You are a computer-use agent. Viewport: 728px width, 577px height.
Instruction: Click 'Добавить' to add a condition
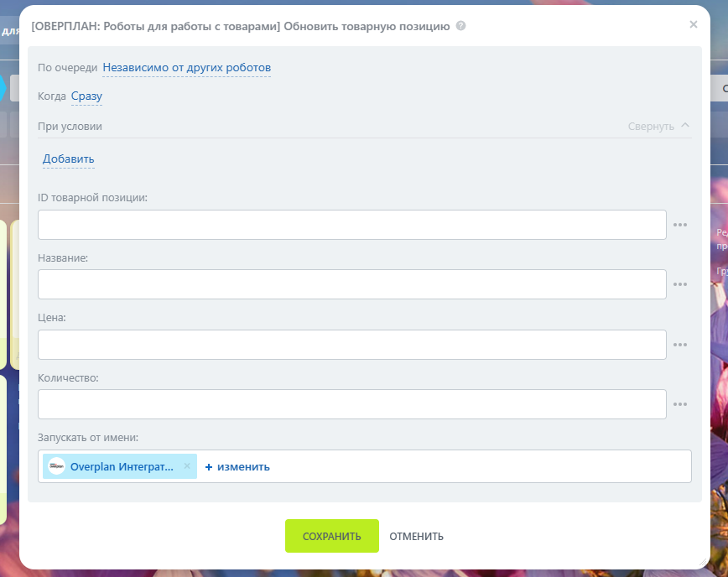tap(69, 159)
